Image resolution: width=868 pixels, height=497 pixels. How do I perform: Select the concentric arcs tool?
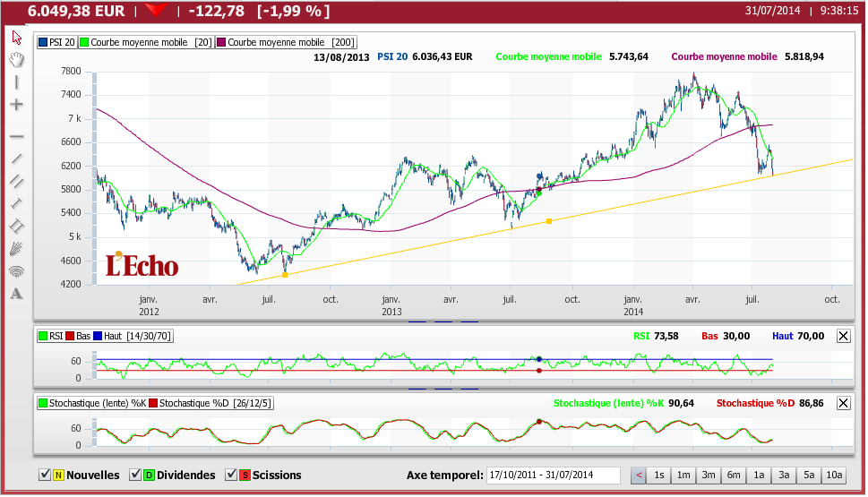[x=16, y=270]
